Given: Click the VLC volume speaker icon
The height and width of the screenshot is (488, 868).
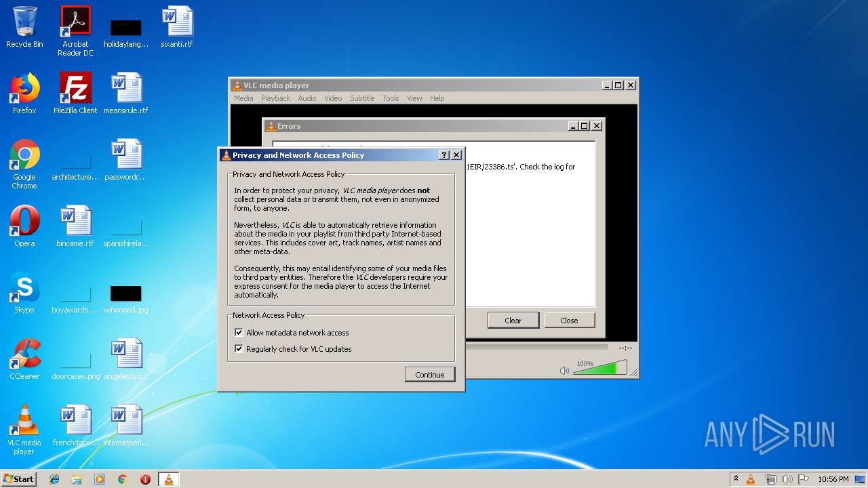Looking at the screenshot, I should [564, 371].
